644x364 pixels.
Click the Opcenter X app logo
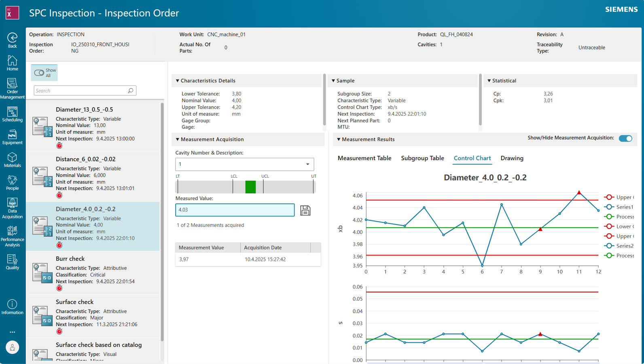[x=13, y=13]
